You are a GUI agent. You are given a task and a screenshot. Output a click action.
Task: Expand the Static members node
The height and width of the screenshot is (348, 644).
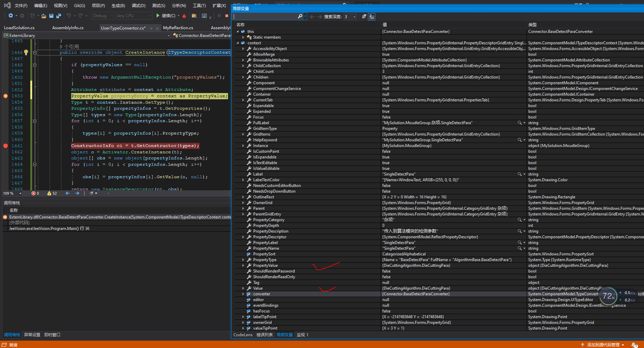pos(244,37)
